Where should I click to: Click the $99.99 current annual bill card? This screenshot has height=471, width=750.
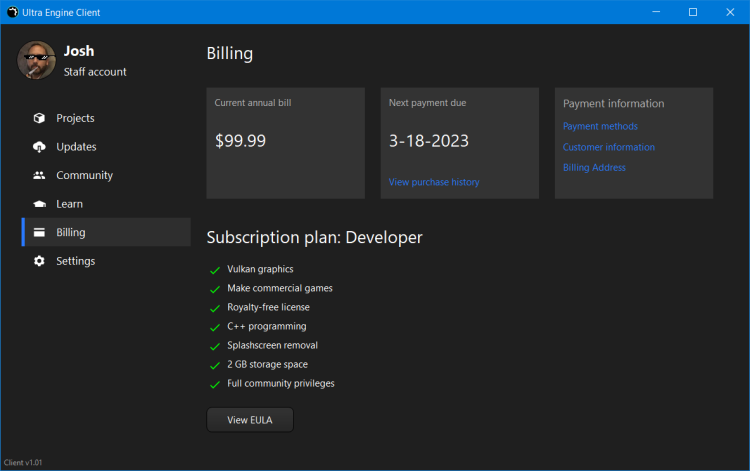pyautogui.click(x=286, y=143)
